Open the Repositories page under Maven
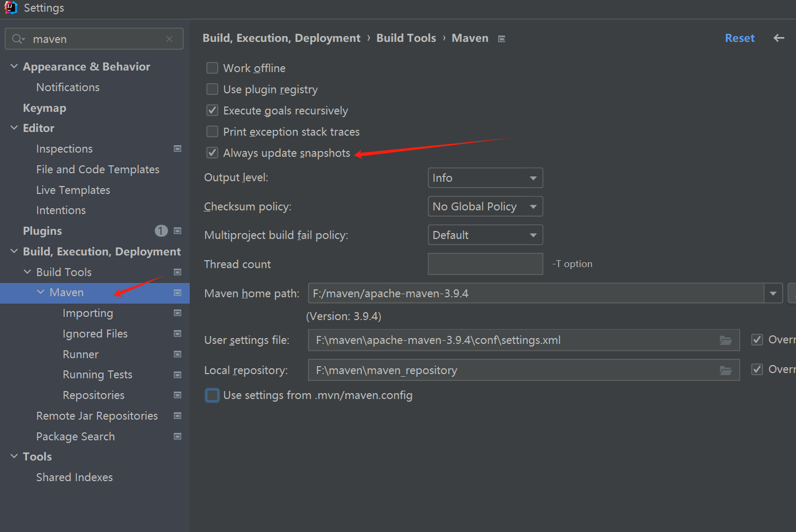The width and height of the screenshot is (796, 532). point(93,395)
